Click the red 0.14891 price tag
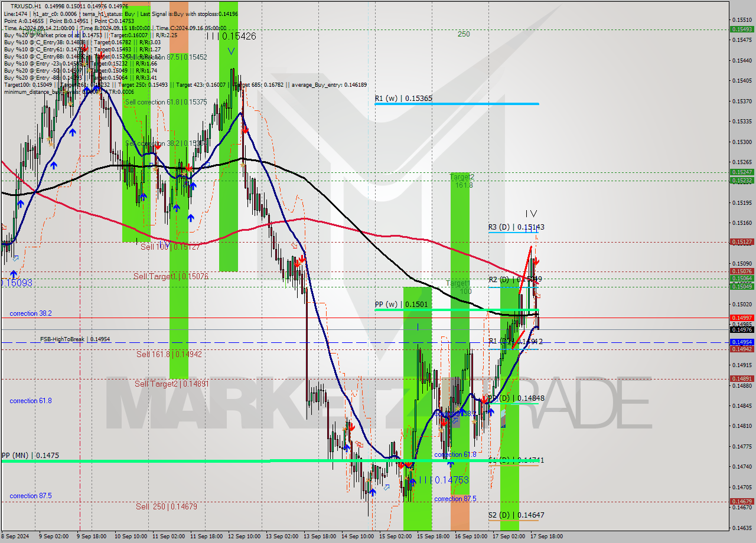 742,379
